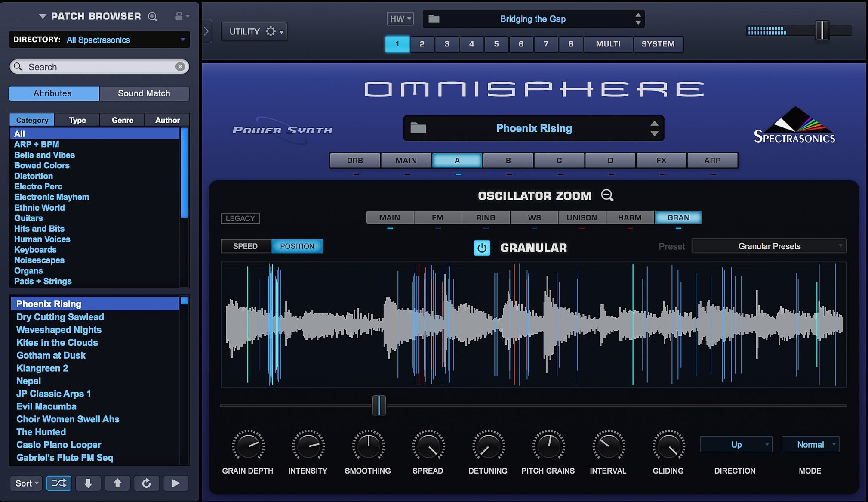Click the HARM oscillator tab icon
The image size is (868, 502).
pyautogui.click(x=629, y=217)
